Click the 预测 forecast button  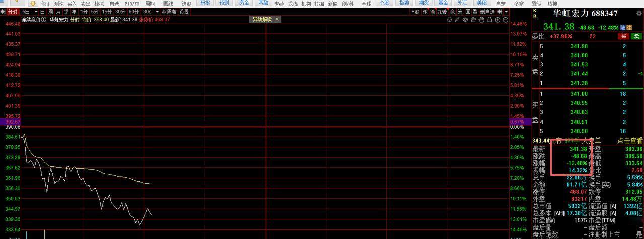(224, 3)
